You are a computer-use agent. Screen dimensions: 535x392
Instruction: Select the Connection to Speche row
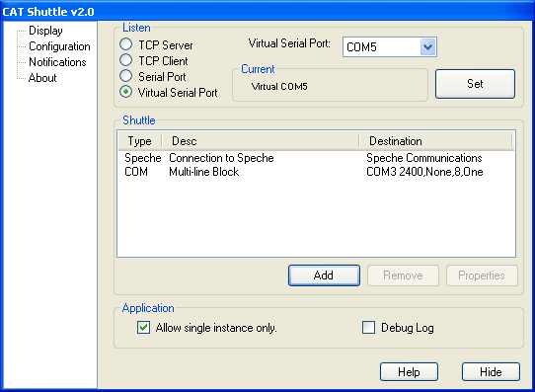tap(316, 158)
